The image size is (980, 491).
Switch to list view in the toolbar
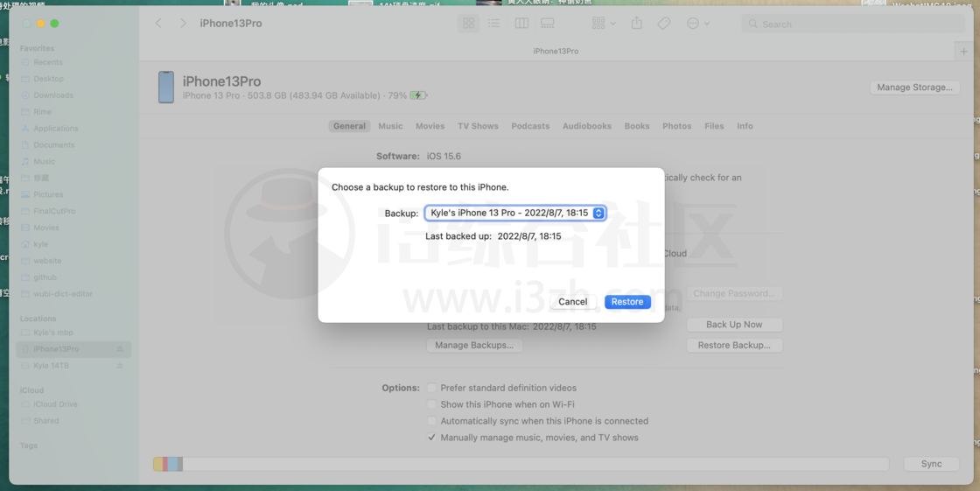coord(493,23)
